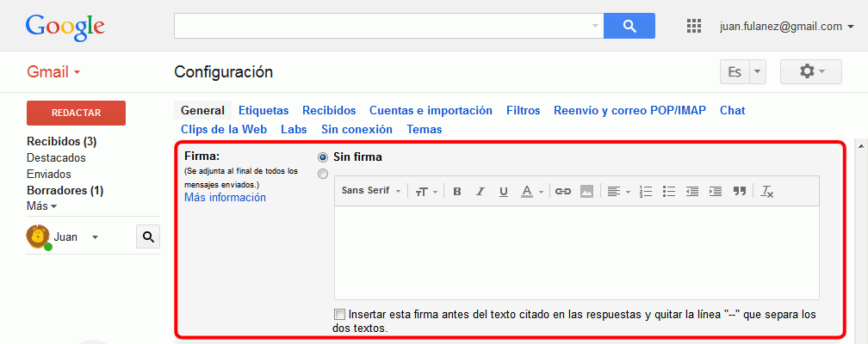Expand the Más sidebar labels
Viewport: 868px width, 344px height.
[x=42, y=206]
